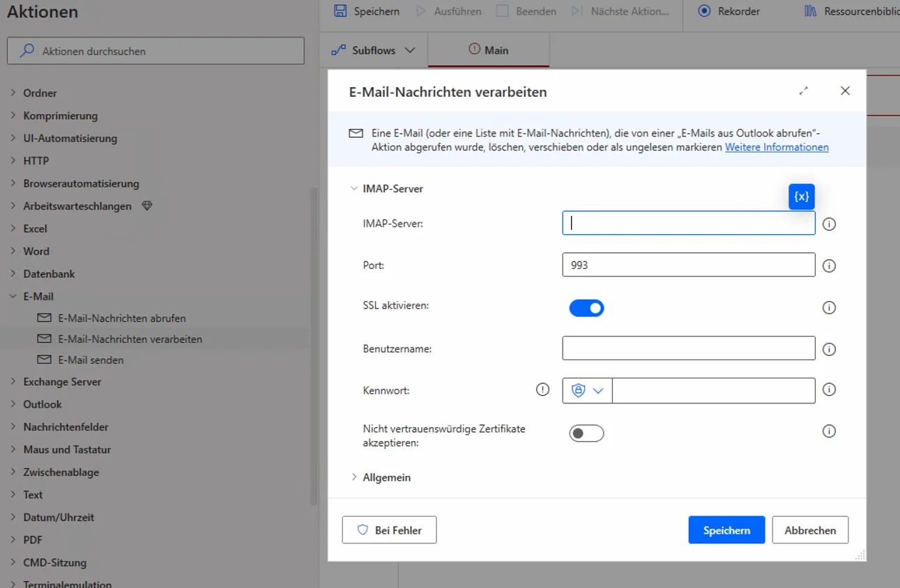Click the Rekorder toolbar label

point(739,11)
